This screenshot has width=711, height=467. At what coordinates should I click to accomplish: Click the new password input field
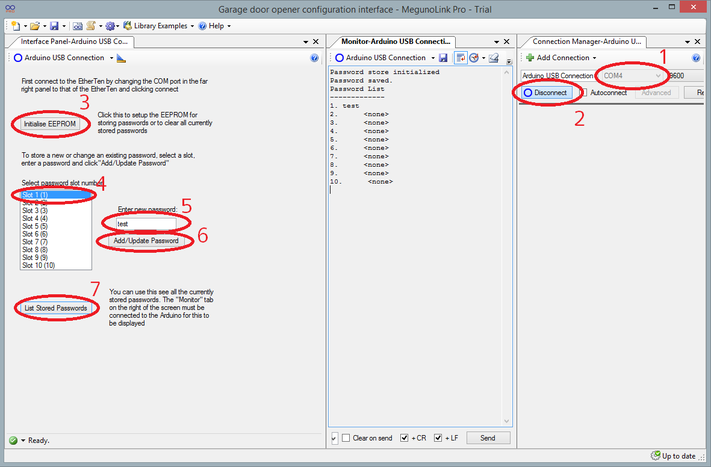[146, 224]
